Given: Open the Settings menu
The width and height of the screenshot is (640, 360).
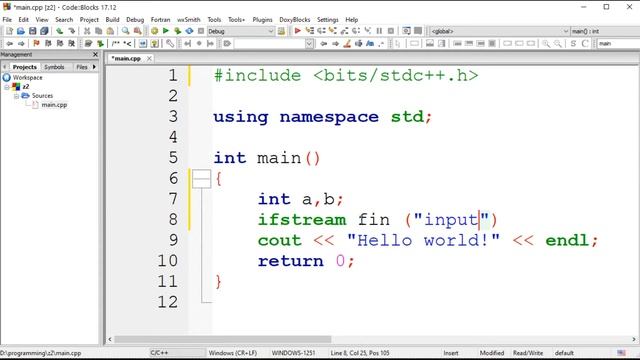Looking at the screenshot, I should pos(327,20).
